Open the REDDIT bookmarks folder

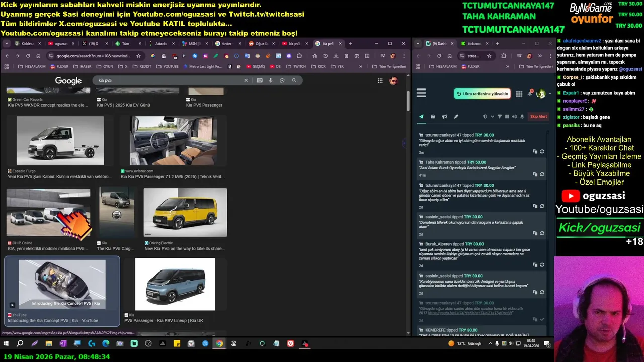pyautogui.click(x=142, y=66)
